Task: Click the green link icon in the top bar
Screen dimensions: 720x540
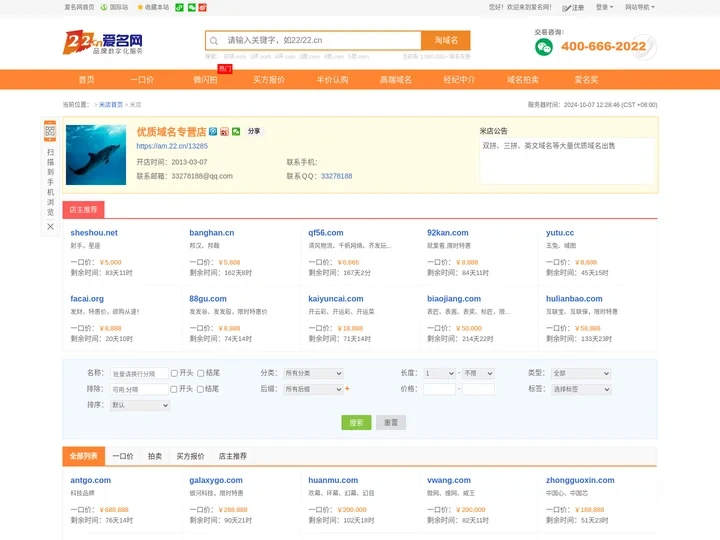Action: point(179,7)
